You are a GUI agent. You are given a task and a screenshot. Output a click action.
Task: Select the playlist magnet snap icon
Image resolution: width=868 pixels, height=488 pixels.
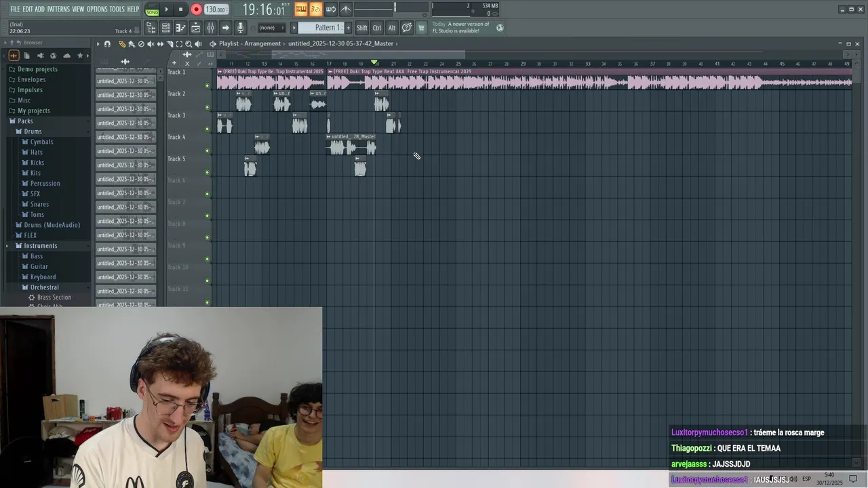[x=107, y=43]
